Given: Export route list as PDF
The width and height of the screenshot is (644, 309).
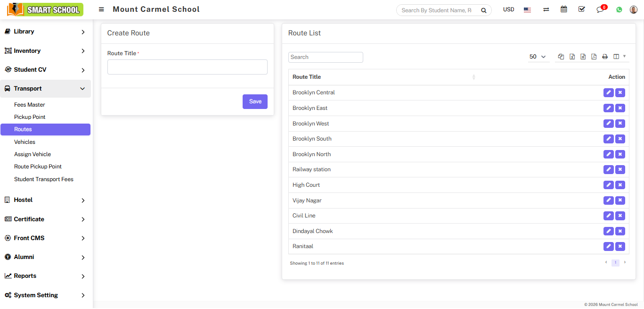Looking at the screenshot, I should point(594,57).
